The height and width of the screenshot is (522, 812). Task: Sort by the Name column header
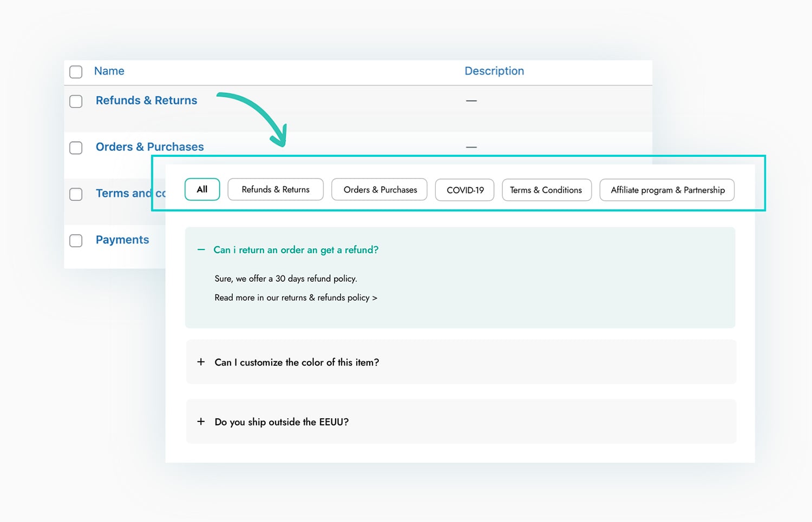coord(109,71)
